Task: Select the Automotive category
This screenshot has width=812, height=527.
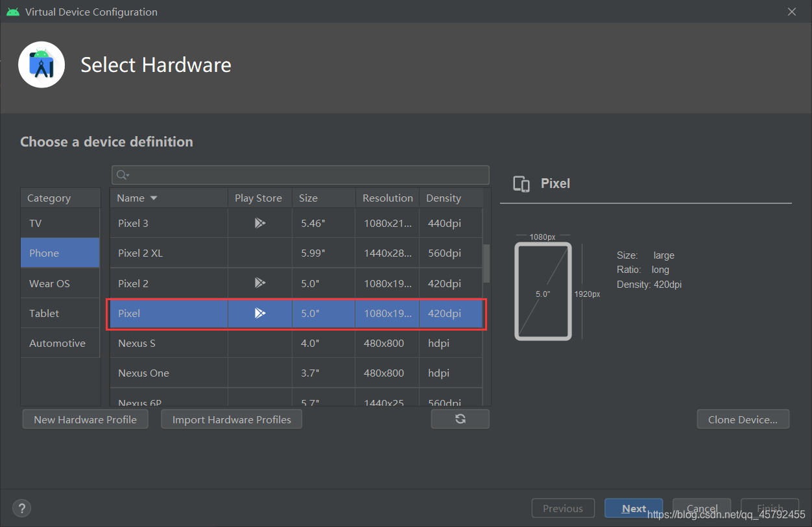Action: [60, 343]
